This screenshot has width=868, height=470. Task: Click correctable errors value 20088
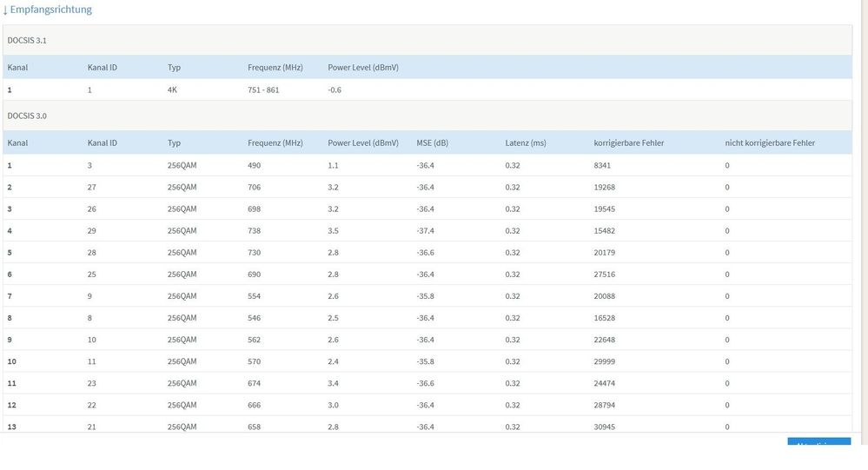click(x=605, y=296)
